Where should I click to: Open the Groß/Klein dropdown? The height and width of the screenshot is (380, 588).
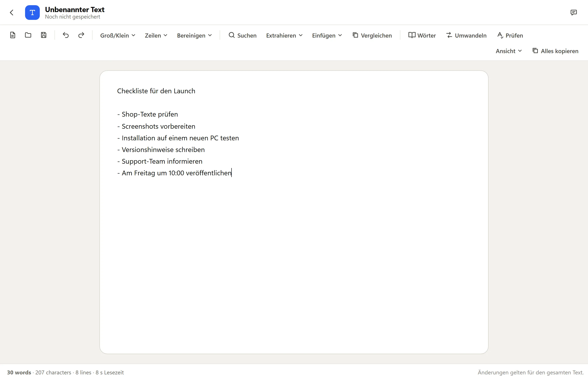point(118,36)
